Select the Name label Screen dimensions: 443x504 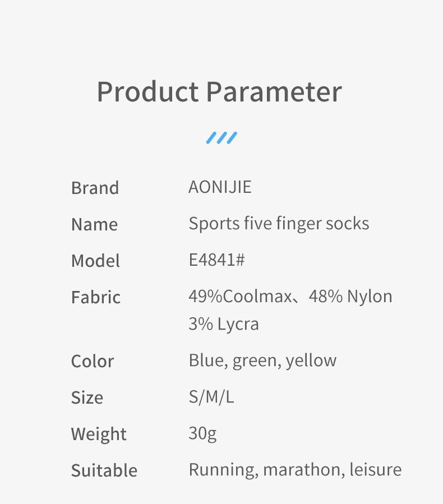click(94, 224)
